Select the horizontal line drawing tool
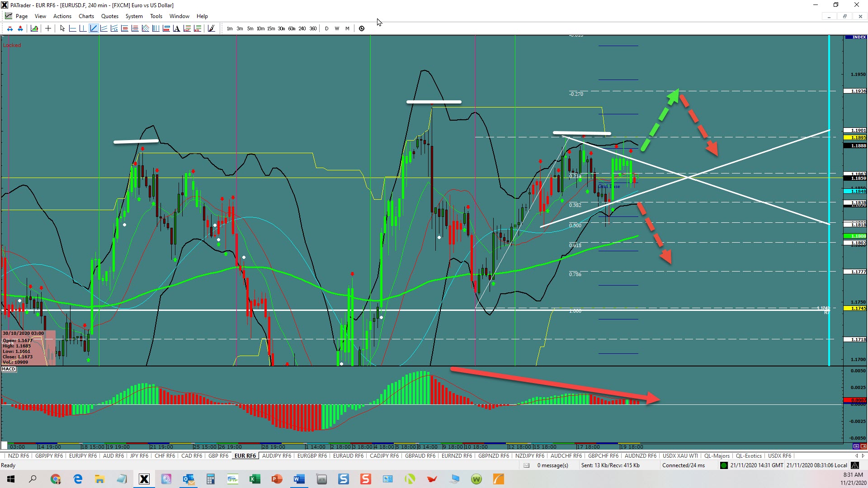This screenshot has height=488, width=868. coord(72,28)
